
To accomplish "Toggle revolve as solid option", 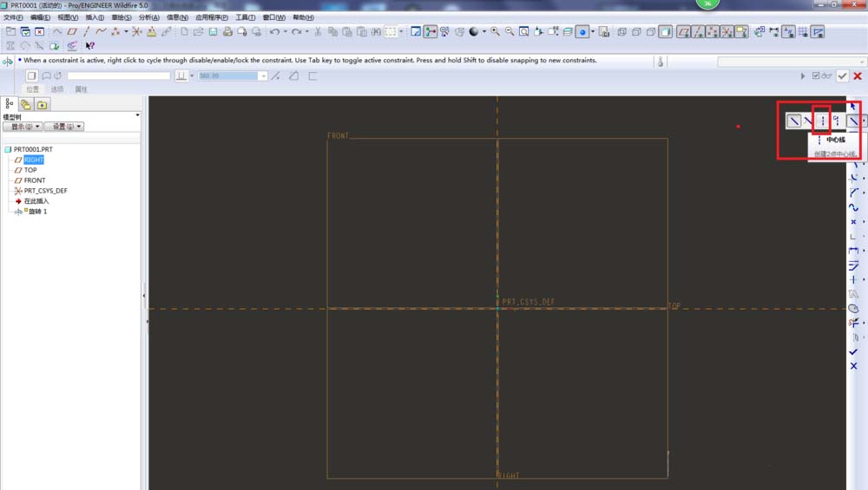I will click(32, 76).
